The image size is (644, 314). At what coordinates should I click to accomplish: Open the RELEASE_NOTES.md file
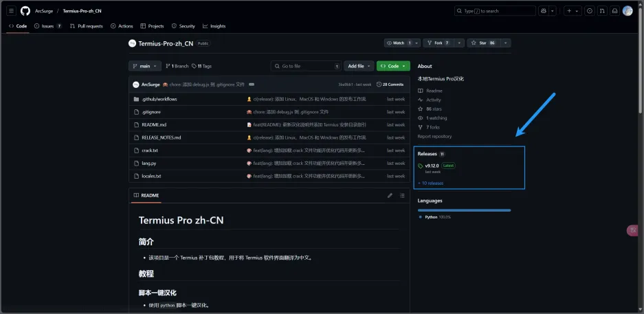click(162, 137)
